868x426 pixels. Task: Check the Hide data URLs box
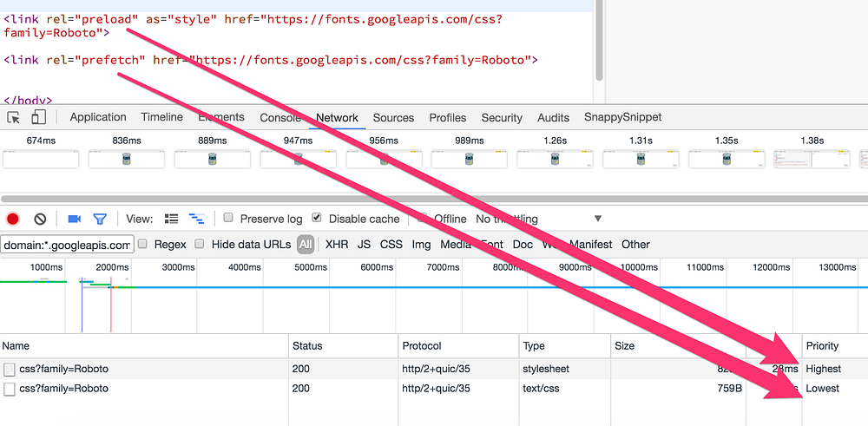tap(200, 244)
